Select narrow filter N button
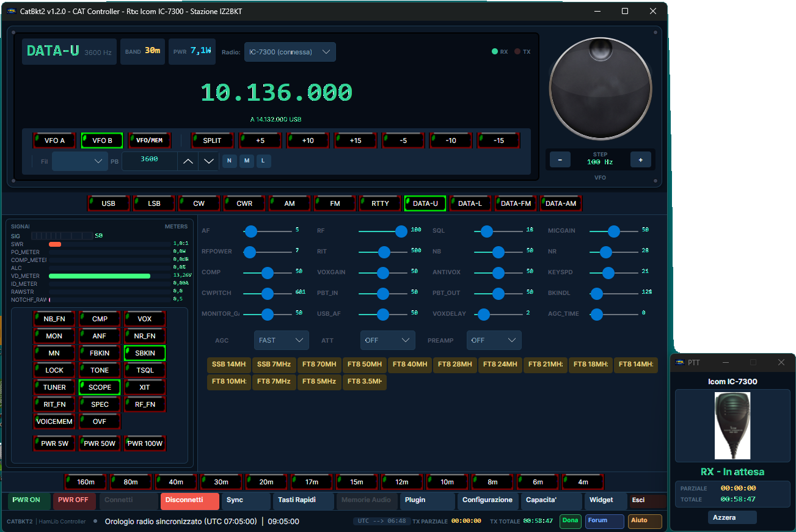This screenshot has width=796, height=532. pyautogui.click(x=229, y=161)
